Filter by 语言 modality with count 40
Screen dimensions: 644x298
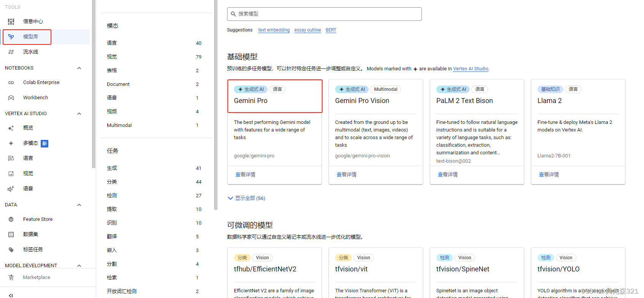(x=154, y=43)
